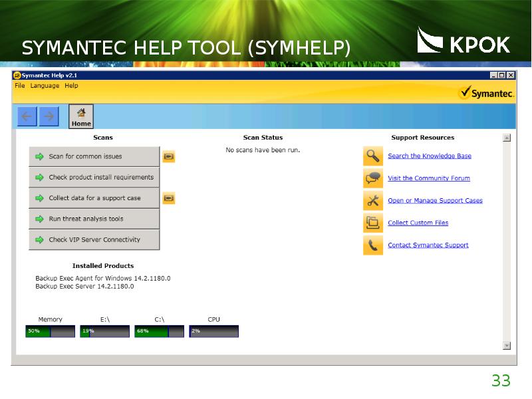The width and height of the screenshot is (532, 399).
Task: Click the CPU 2% usage bar
Action: (213, 331)
